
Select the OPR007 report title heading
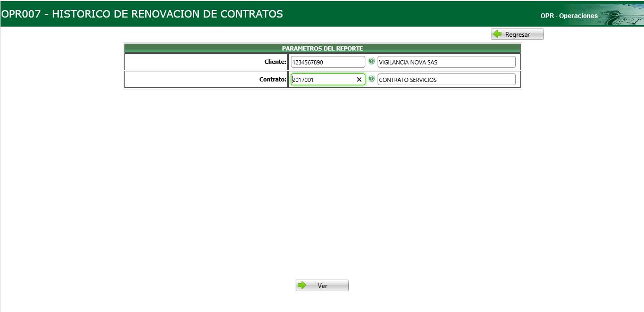[144, 13]
